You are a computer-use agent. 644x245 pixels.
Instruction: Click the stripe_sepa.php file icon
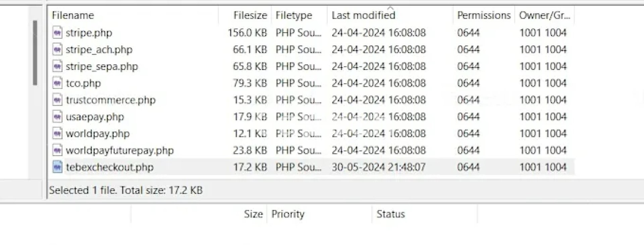point(57,66)
